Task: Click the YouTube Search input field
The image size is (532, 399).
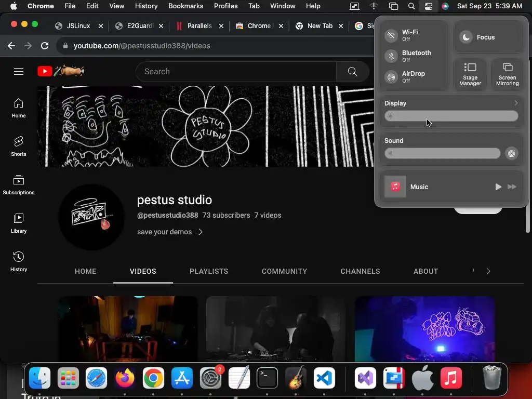Action: tap(236, 72)
